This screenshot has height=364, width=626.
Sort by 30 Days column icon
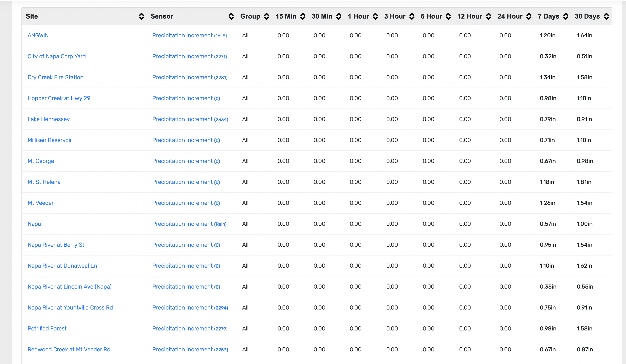click(x=606, y=16)
